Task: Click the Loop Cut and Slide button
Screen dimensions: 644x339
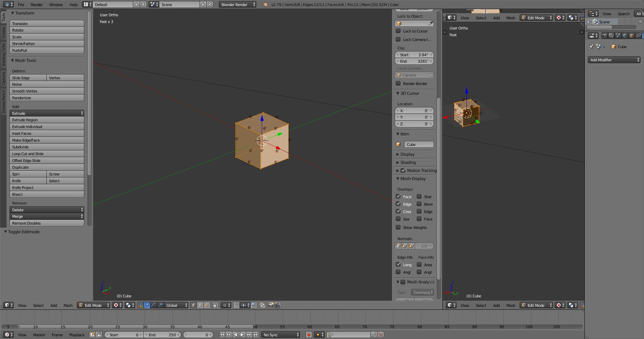Action: coord(47,154)
